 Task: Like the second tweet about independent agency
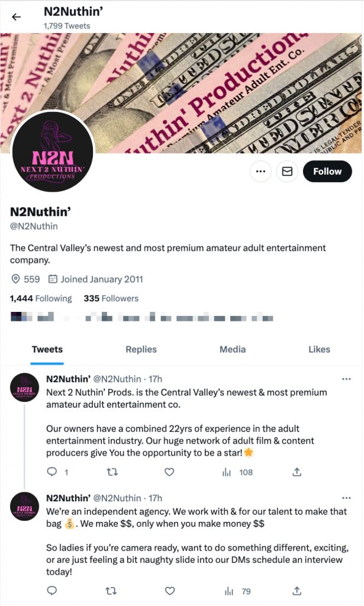pos(169,590)
